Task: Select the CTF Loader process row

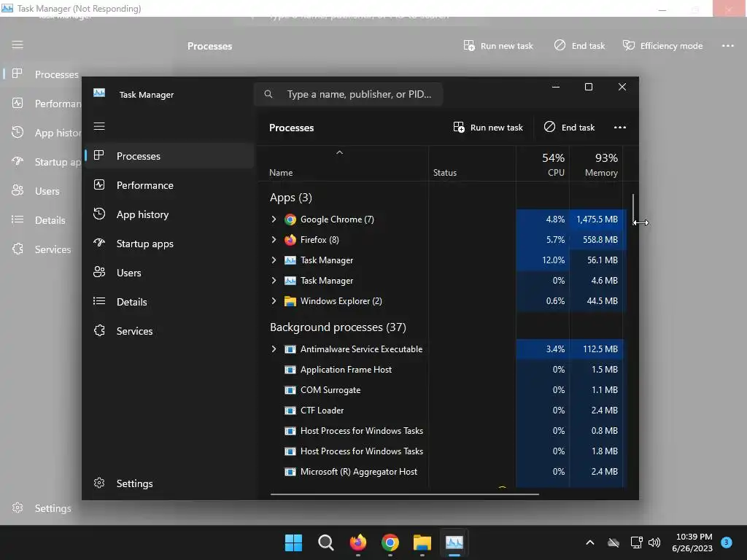Action: [441, 411]
